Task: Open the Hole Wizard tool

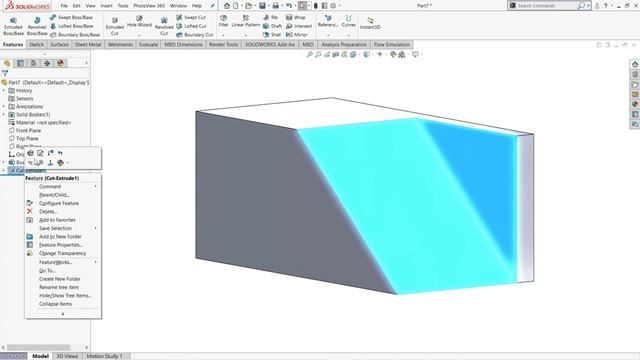Action: [139, 22]
